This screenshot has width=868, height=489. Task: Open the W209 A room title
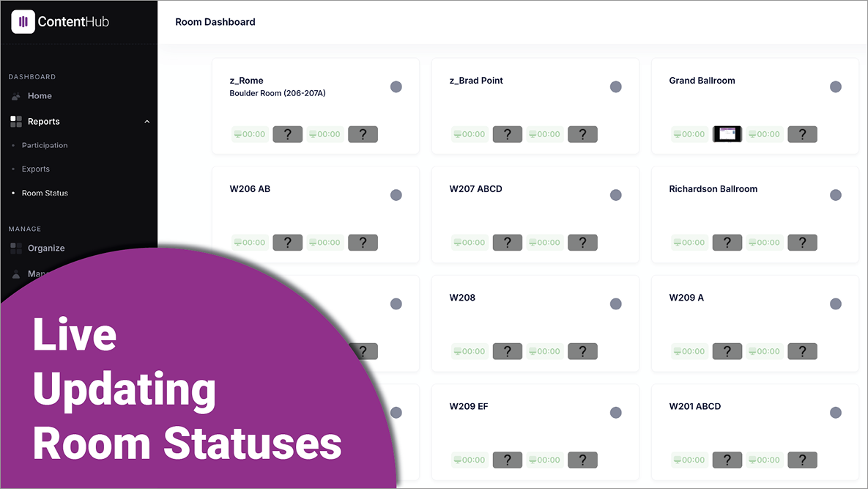[x=686, y=298]
